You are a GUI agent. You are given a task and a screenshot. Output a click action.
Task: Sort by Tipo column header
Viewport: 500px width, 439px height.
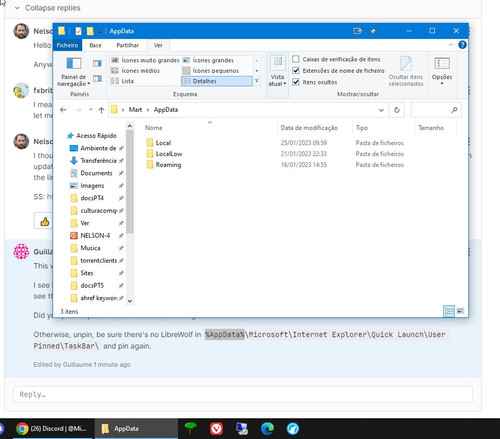click(362, 128)
